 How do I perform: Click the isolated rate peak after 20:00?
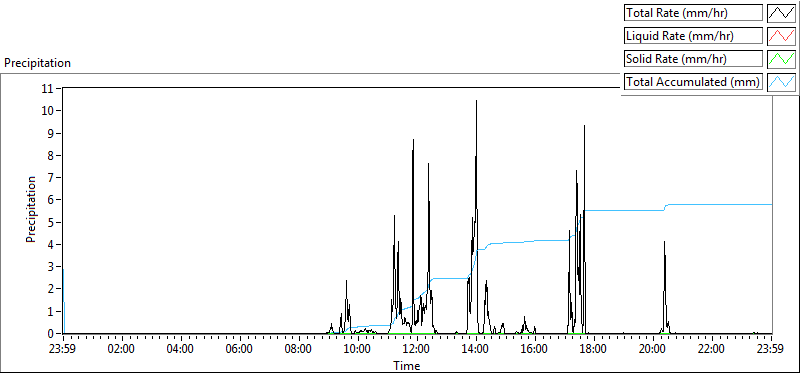664,242
